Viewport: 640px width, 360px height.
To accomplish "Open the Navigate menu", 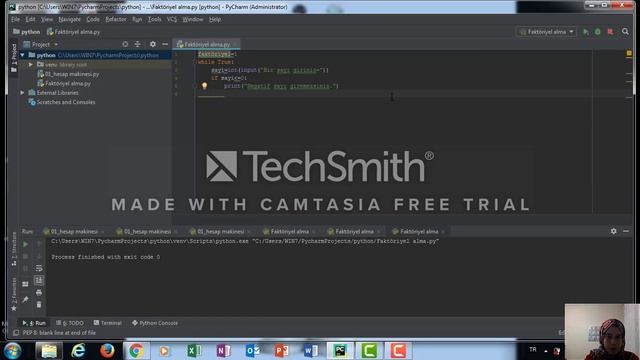I will (x=69, y=19).
